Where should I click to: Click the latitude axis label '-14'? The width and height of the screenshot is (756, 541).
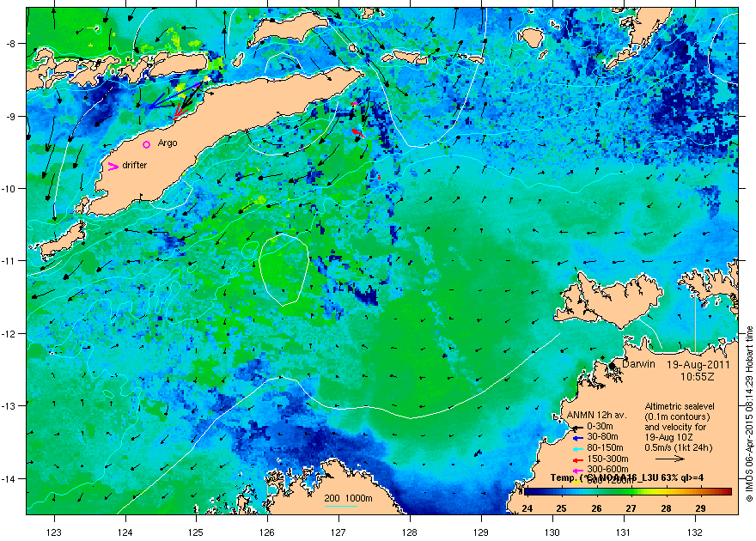click(x=9, y=479)
